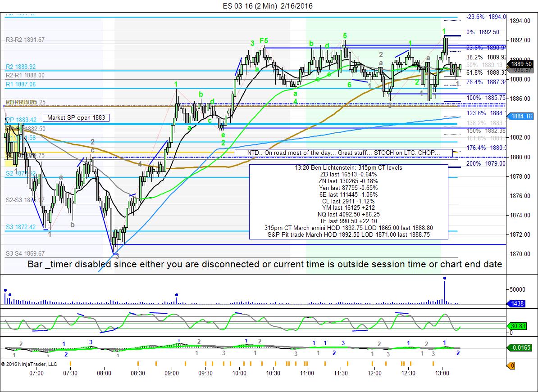Click the 1876.00 price axis label
This screenshot has height=392, width=538.
pyautogui.click(x=520, y=196)
